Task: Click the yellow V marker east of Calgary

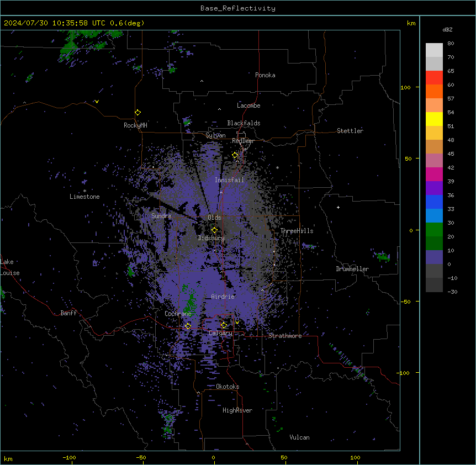Action: [x=237, y=323]
